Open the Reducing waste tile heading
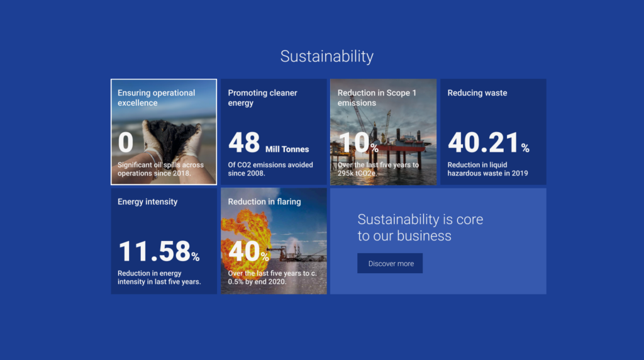This screenshot has height=360, width=644. [x=477, y=93]
